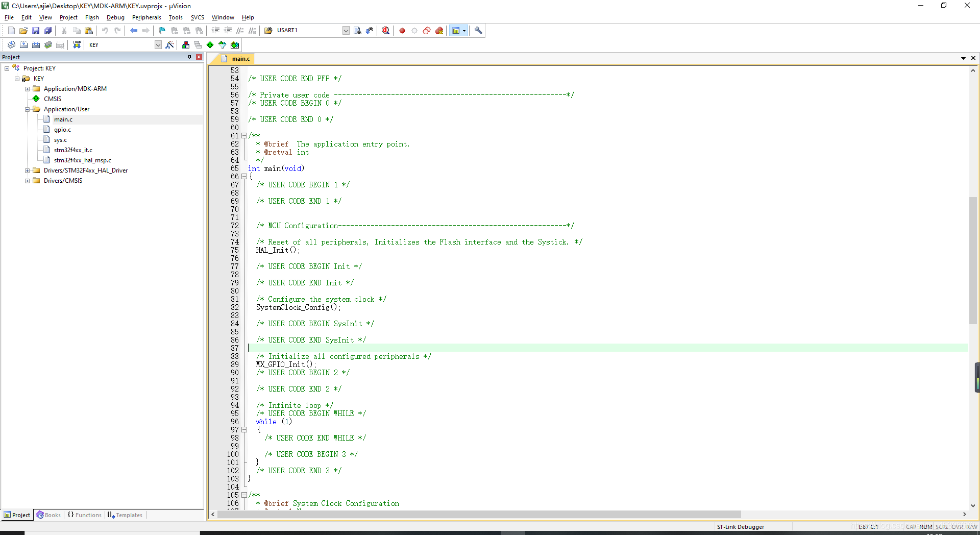Start the debug session icon

pos(386,31)
